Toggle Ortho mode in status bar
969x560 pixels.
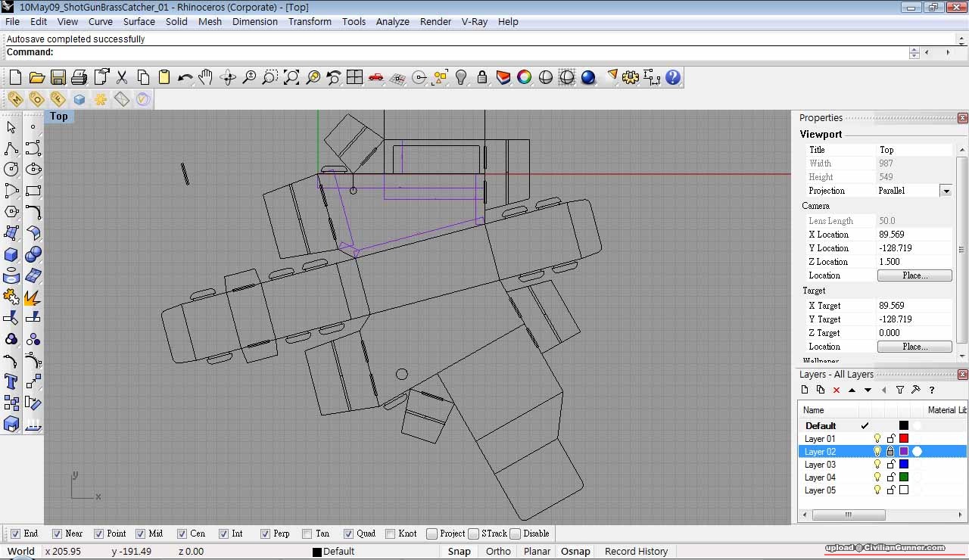click(x=498, y=551)
